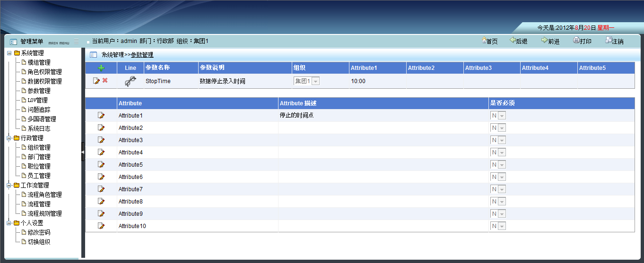Go forward with 前进 button
644x263 pixels.
[x=550, y=41]
